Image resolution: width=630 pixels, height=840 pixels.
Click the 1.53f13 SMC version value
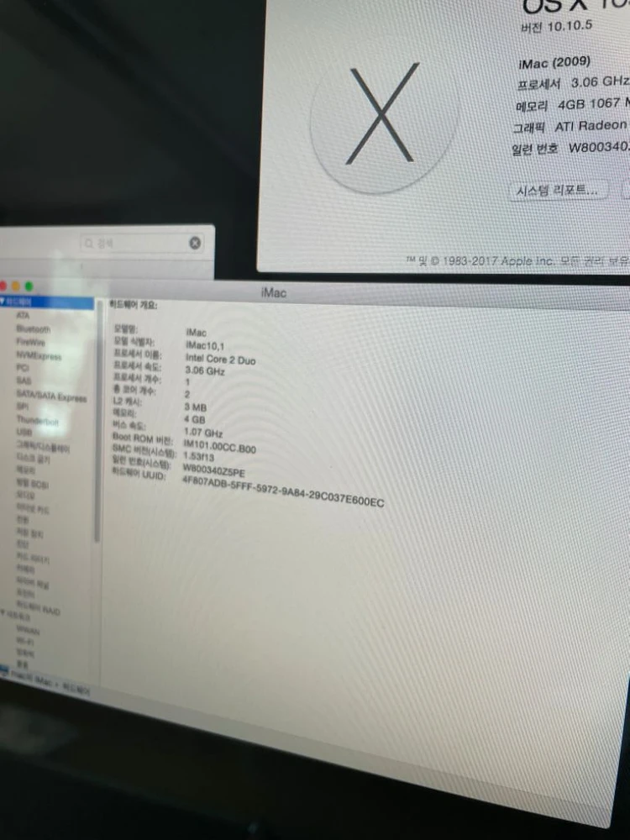point(199,456)
